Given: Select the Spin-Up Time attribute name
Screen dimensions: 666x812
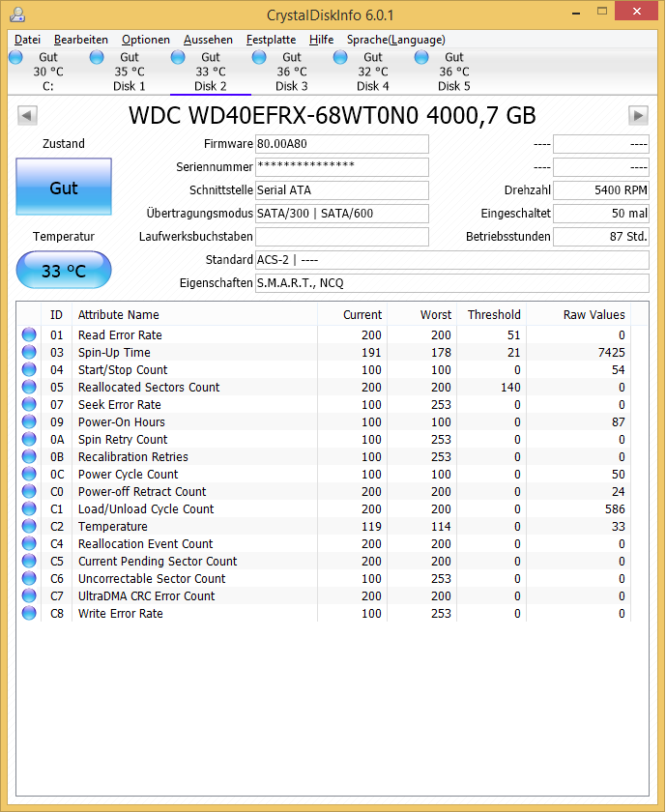Looking at the screenshot, I should tap(114, 352).
